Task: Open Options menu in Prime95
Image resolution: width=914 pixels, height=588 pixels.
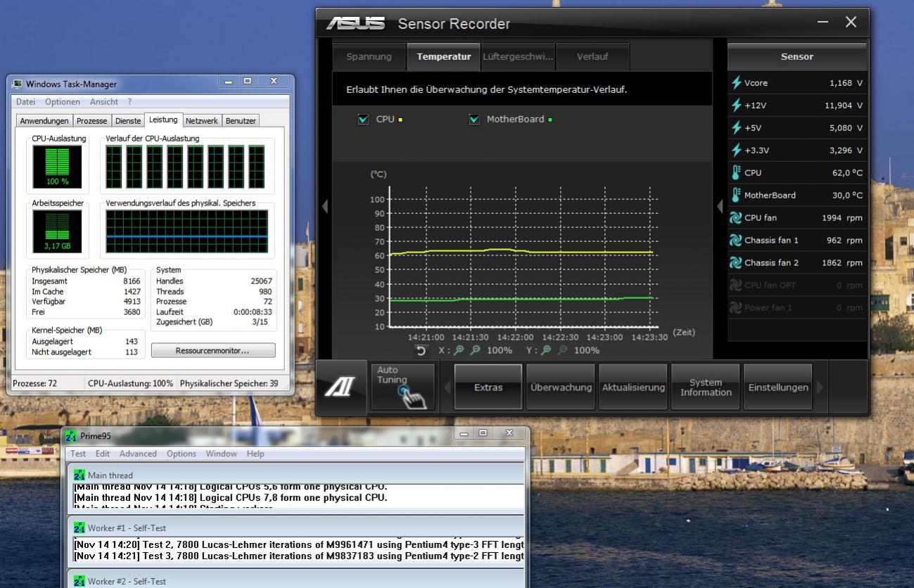Action: (182, 454)
